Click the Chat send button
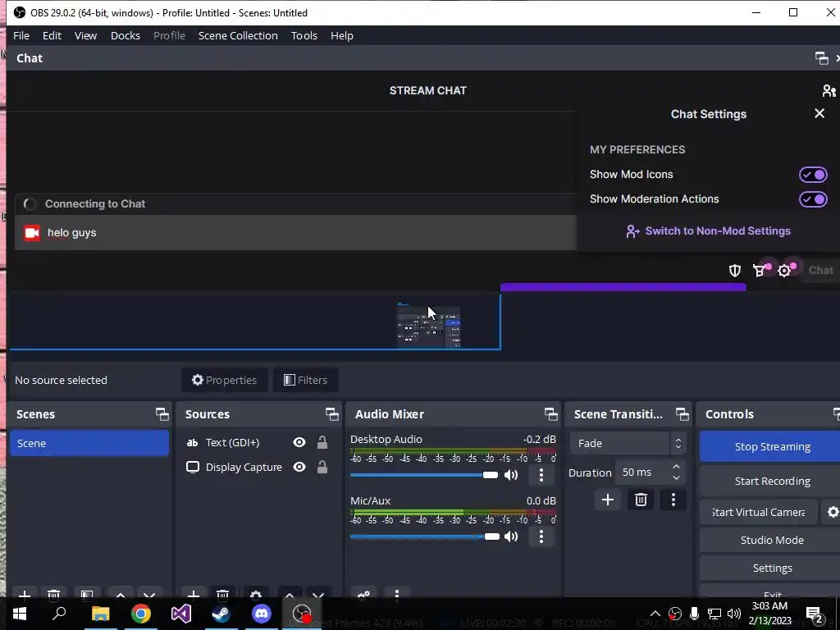The width and height of the screenshot is (840, 630). (820, 271)
